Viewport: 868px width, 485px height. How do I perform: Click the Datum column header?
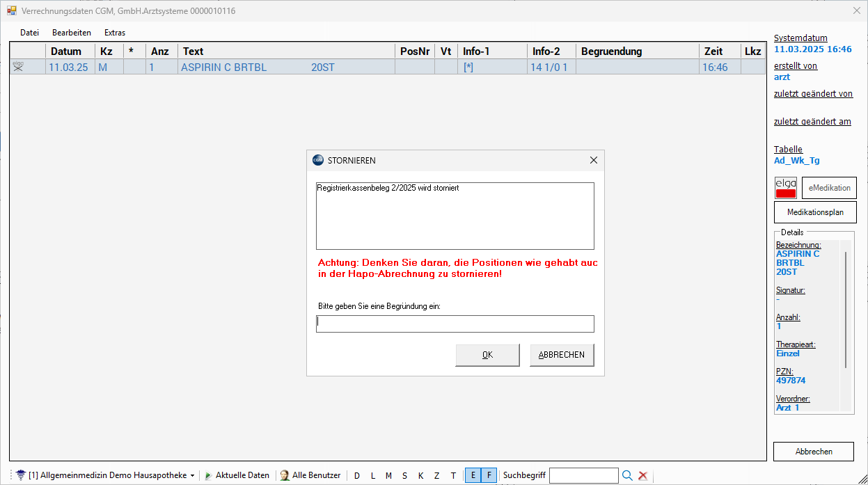coord(66,51)
